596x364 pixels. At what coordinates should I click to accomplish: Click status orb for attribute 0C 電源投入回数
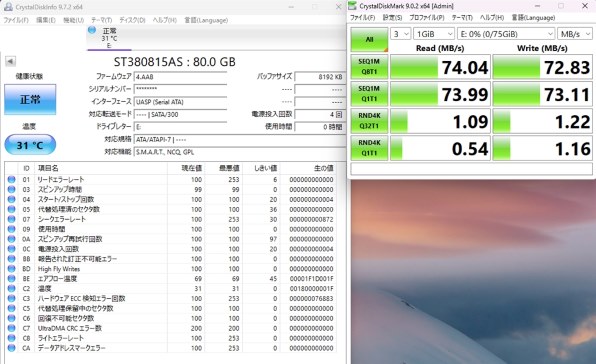coord(11,248)
